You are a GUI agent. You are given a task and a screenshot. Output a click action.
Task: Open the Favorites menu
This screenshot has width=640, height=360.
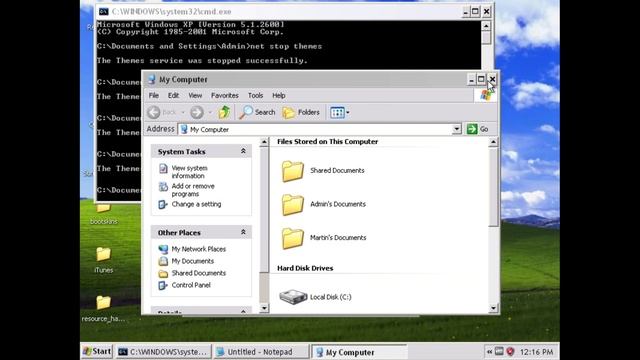(x=224, y=96)
